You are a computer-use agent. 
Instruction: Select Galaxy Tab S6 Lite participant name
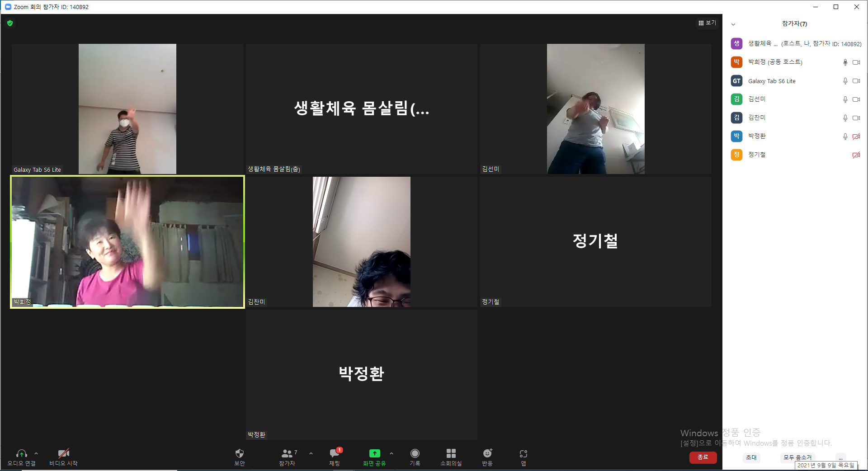[772, 81]
